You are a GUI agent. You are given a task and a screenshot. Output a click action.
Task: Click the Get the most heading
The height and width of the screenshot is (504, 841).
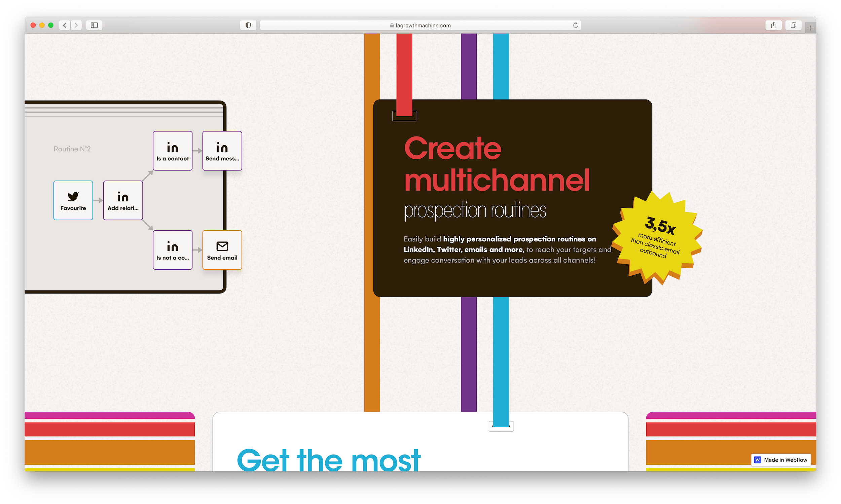point(329,460)
